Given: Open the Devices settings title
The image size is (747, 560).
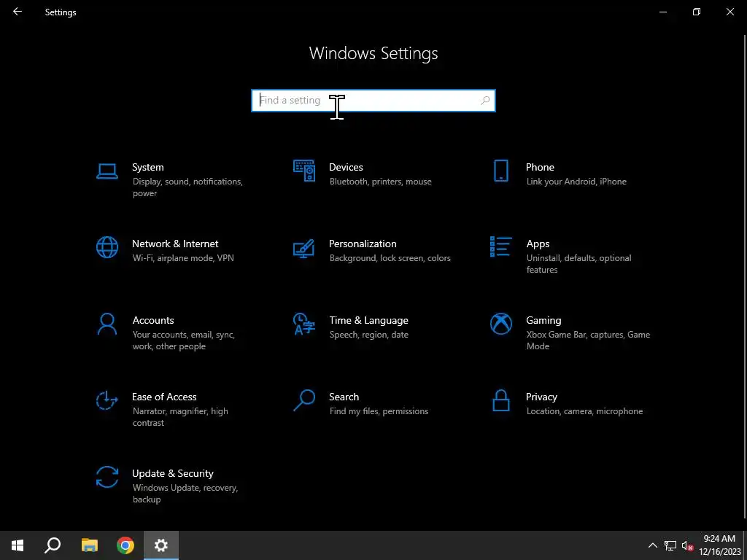Looking at the screenshot, I should coord(346,167).
